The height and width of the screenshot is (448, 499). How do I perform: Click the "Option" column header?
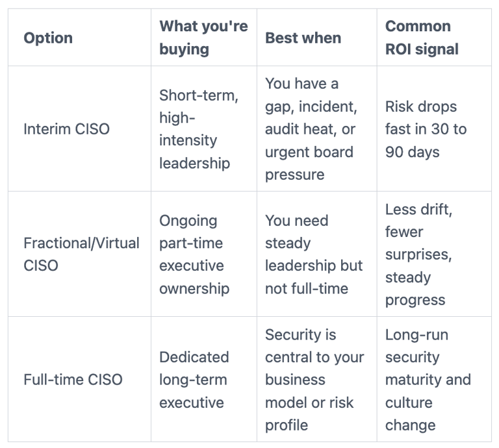[48, 38]
